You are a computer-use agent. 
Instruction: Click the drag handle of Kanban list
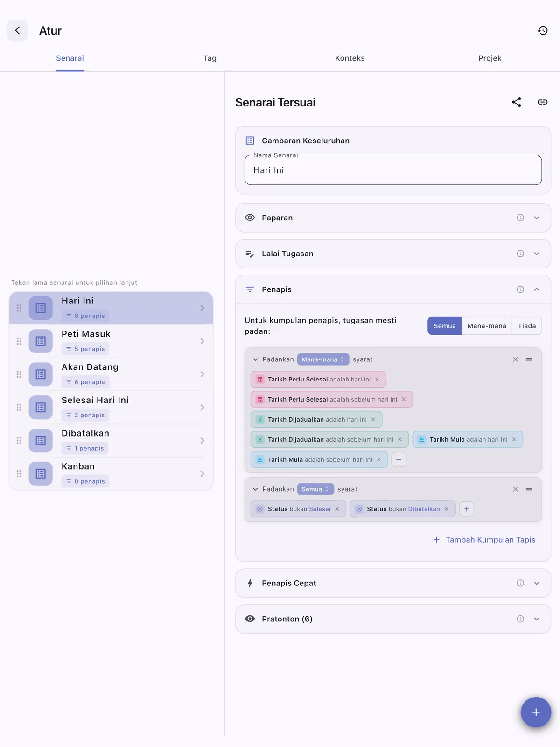click(x=19, y=474)
